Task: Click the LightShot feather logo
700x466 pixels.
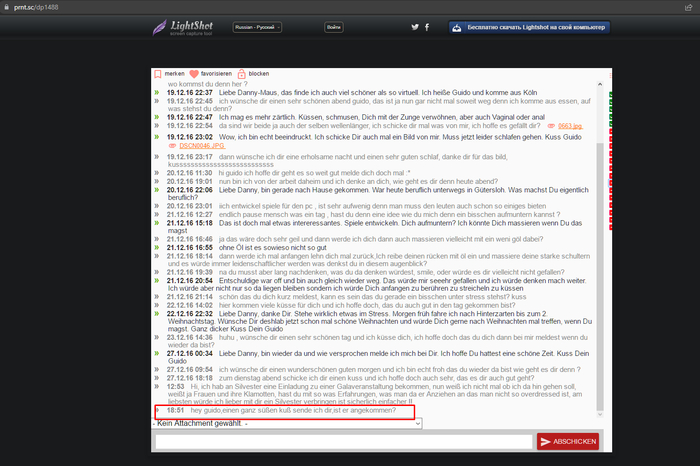Action: point(159,28)
